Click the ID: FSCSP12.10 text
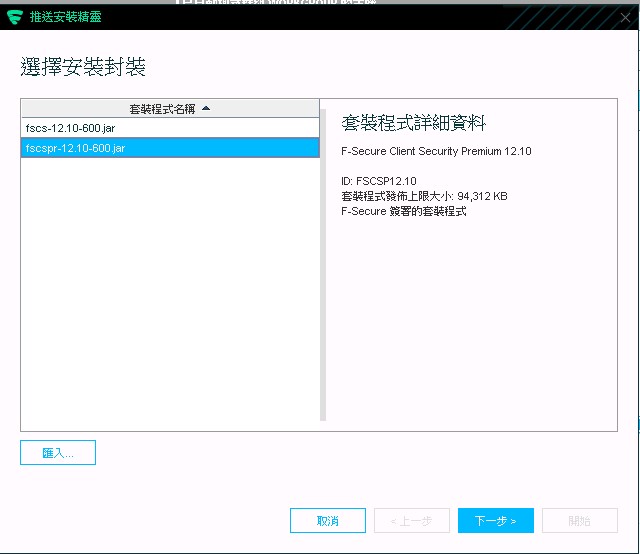Screen dimensions: 640x554 [378, 181]
